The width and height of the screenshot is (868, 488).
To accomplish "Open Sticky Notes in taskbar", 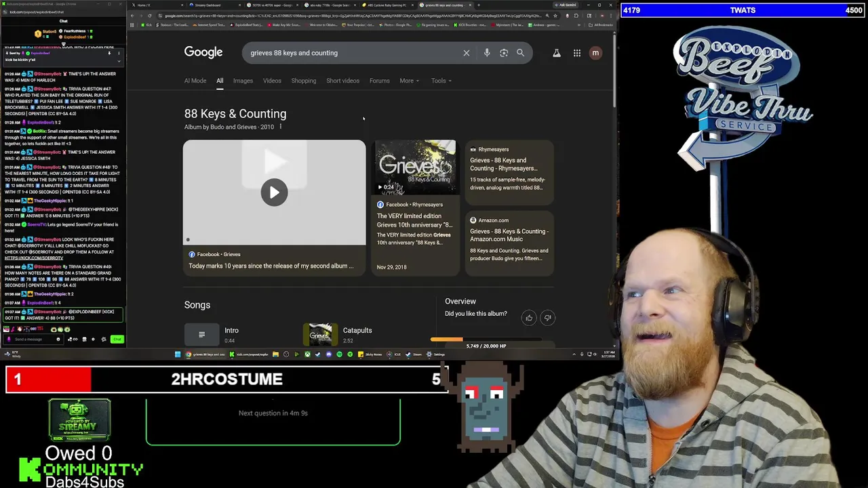I will [370, 354].
